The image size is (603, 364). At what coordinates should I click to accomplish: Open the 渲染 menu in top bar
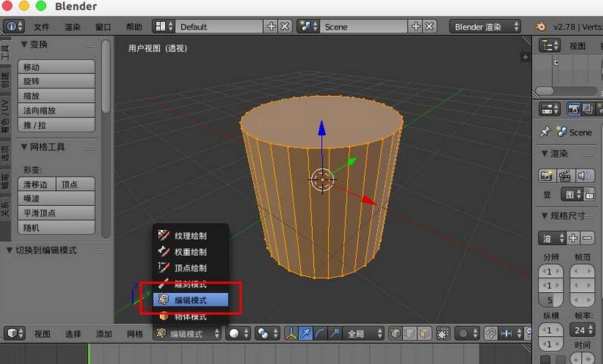[x=72, y=26]
